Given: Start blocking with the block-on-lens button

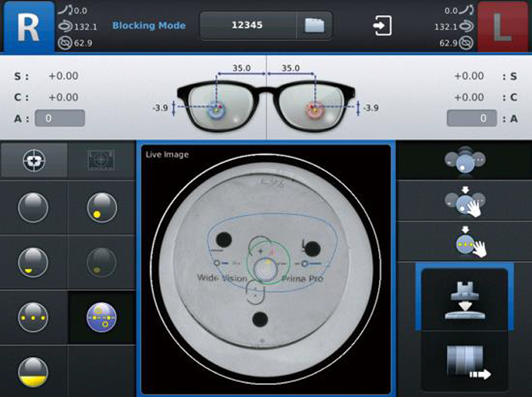Looking at the screenshot, I should pyautogui.click(x=465, y=300).
